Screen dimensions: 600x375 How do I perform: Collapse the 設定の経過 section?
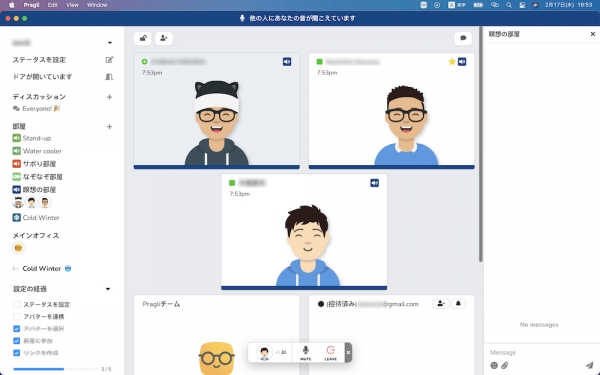(108, 289)
